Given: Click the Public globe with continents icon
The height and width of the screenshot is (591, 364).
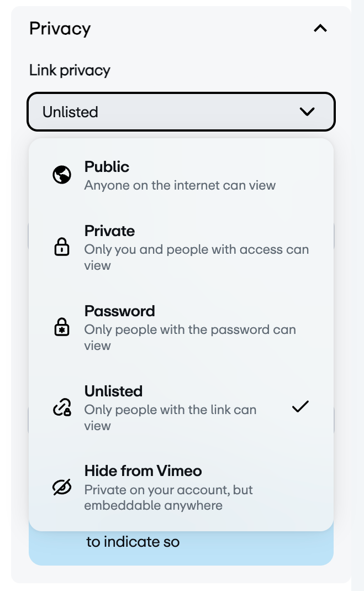Looking at the screenshot, I should 62,174.
